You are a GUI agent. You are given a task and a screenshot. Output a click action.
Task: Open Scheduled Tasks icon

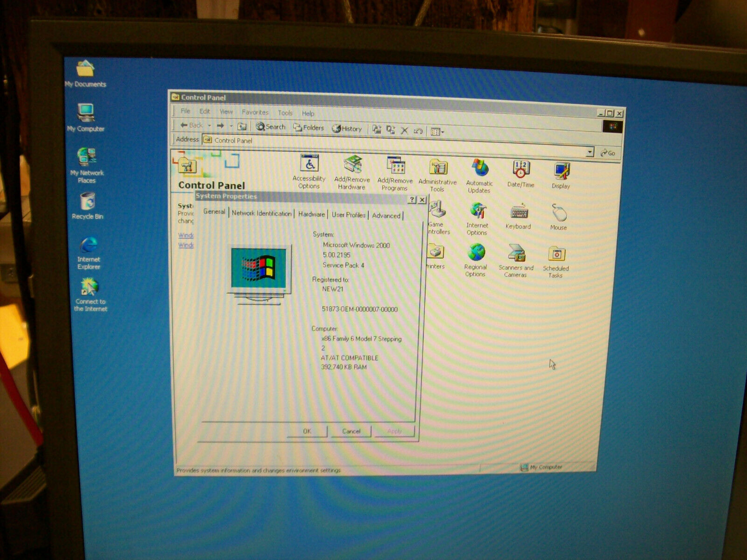[556, 262]
